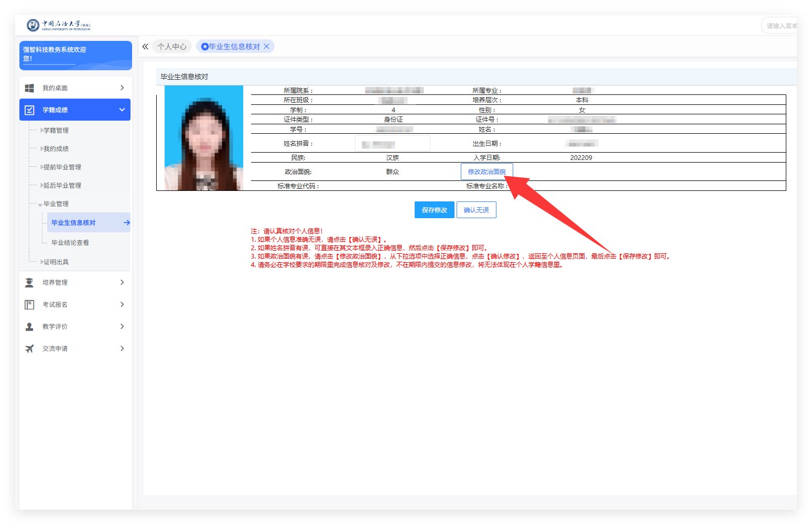
Task: Click the 教学评价 person icon
Action: 29,327
